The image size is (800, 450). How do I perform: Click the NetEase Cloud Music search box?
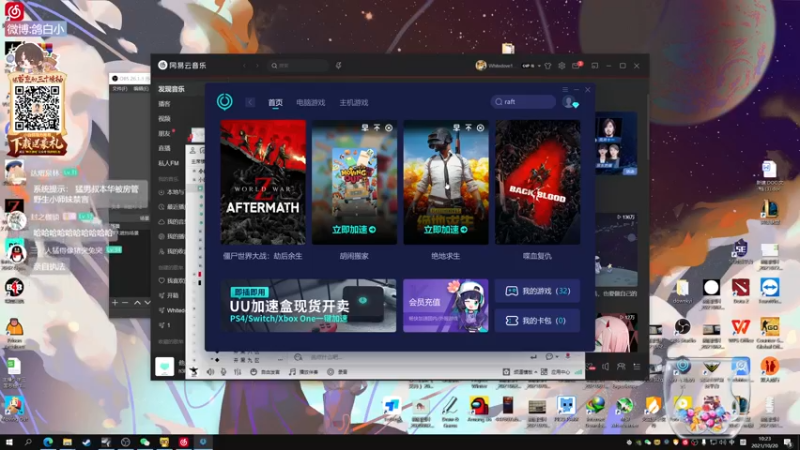click(298, 65)
